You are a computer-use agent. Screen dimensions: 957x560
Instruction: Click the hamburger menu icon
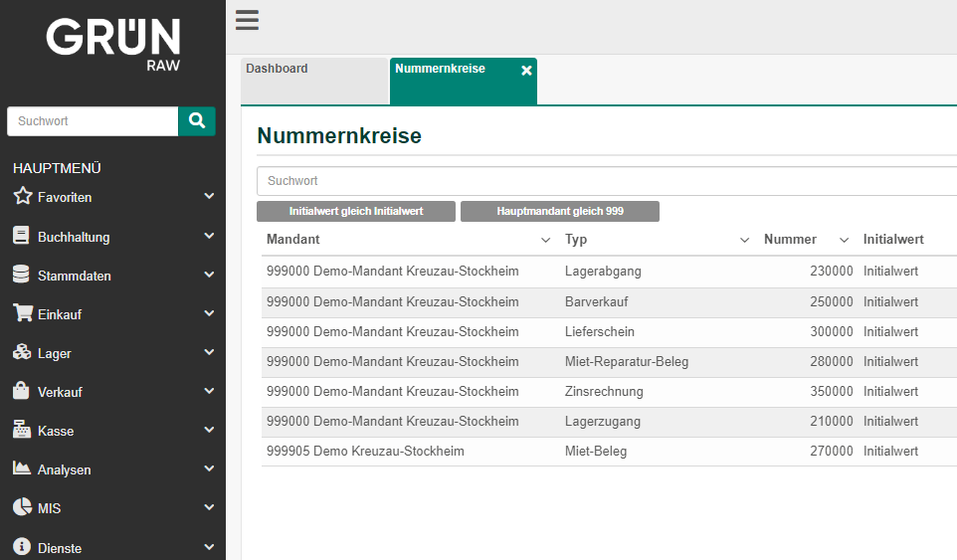click(247, 20)
